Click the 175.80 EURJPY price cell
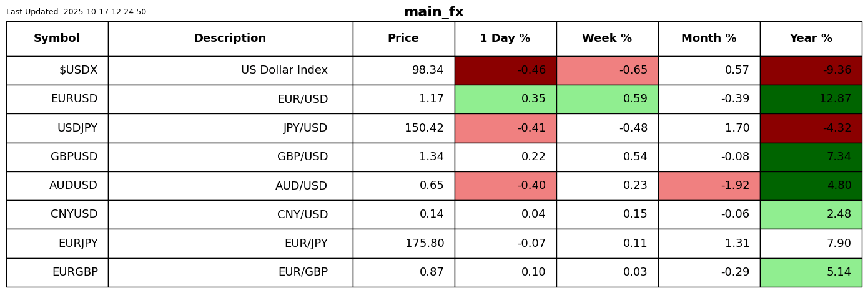The height and width of the screenshot is (293, 868). 425,244
